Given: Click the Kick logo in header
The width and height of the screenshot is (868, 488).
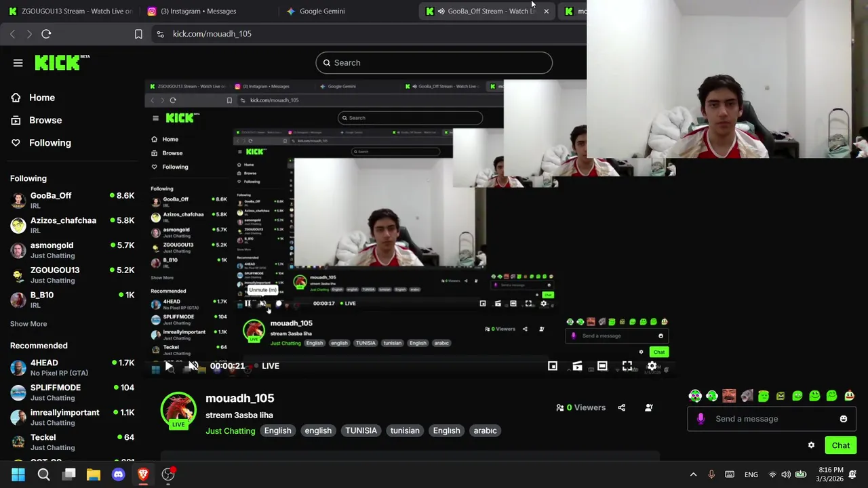Looking at the screenshot, I should 62,62.
